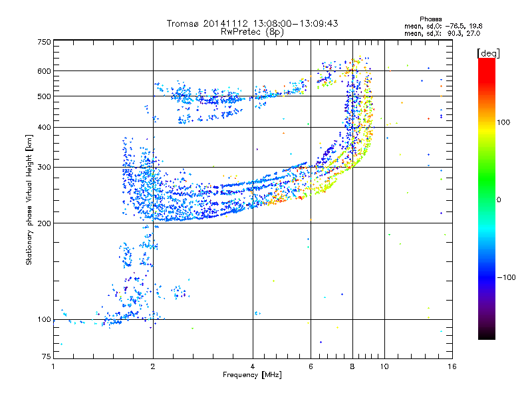The width and height of the screenshot is (532, 399).
Task: Click y-axis tick label '300'
Action: coord(44,168)
